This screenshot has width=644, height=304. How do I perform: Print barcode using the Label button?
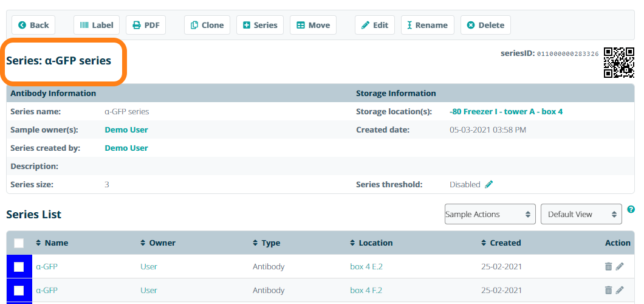[97, 25]
